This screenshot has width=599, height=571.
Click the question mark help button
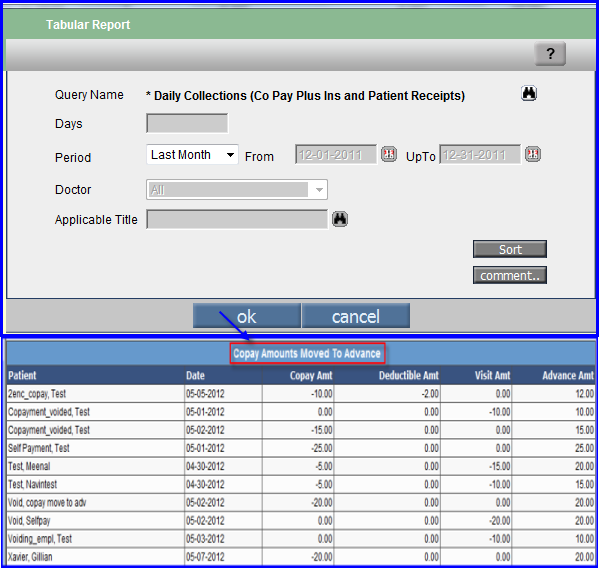coord(550,53)
